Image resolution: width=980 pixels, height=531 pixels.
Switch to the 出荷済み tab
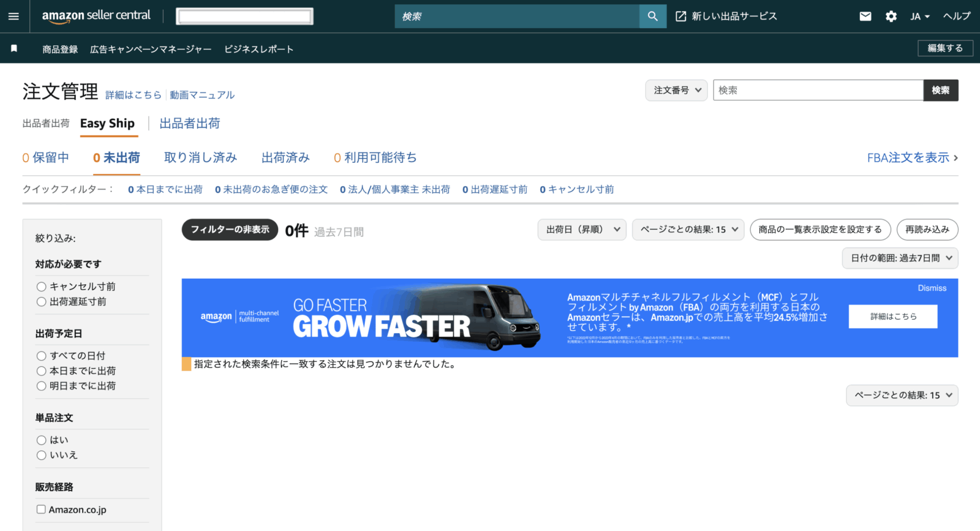(x=285, y=158)
